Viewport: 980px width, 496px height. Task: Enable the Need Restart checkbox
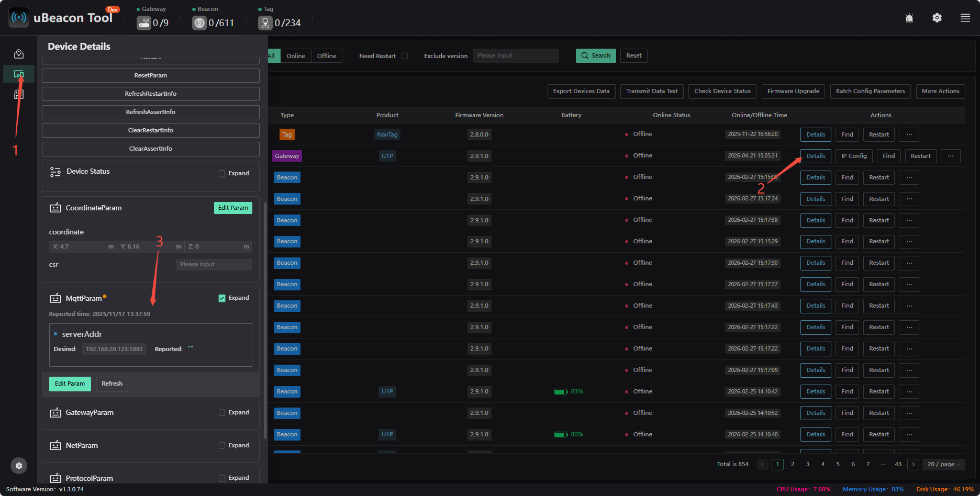[404, 56]
